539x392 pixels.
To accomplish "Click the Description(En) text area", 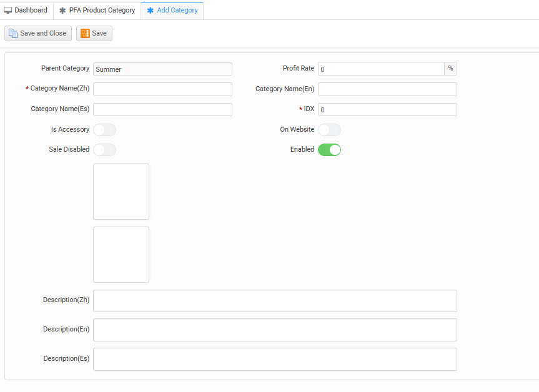I will pyautogui.click(x=275, y=330).
